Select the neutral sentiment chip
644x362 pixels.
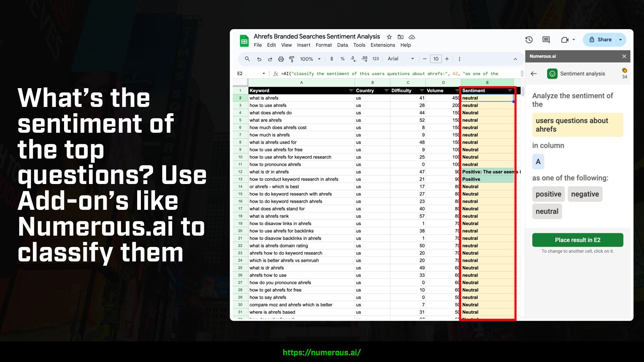pos(547,212)
